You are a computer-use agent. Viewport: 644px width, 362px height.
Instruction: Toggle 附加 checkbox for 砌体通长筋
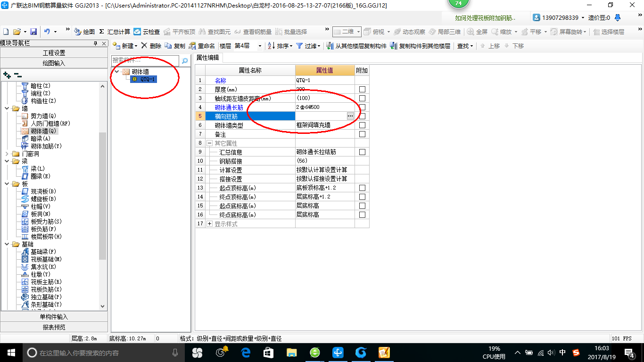coord(362,107)
